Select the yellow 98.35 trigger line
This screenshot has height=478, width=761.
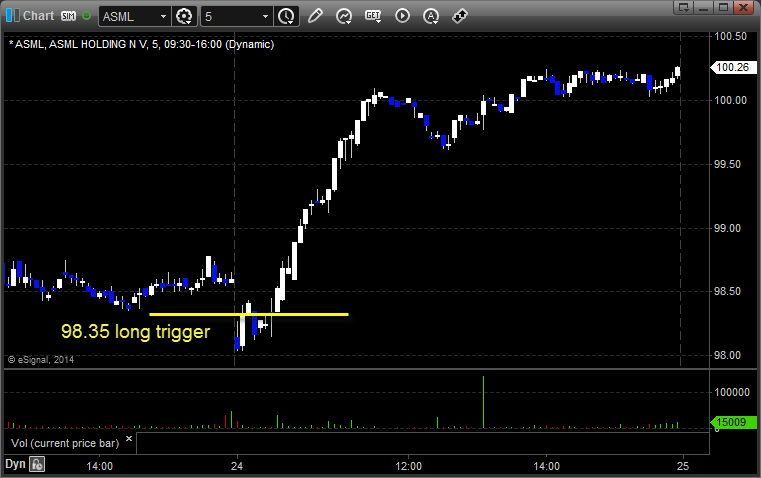(x=249, y=314)
